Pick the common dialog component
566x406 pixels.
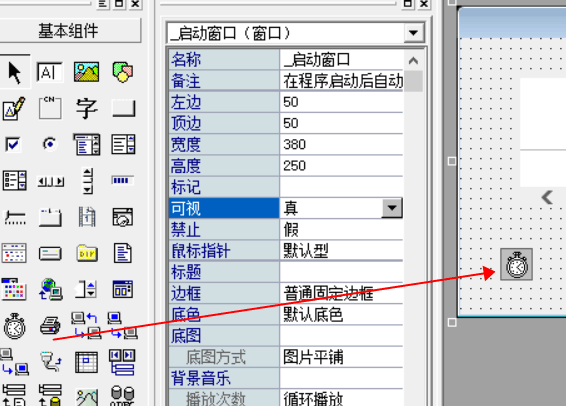(x=123, y=289)
